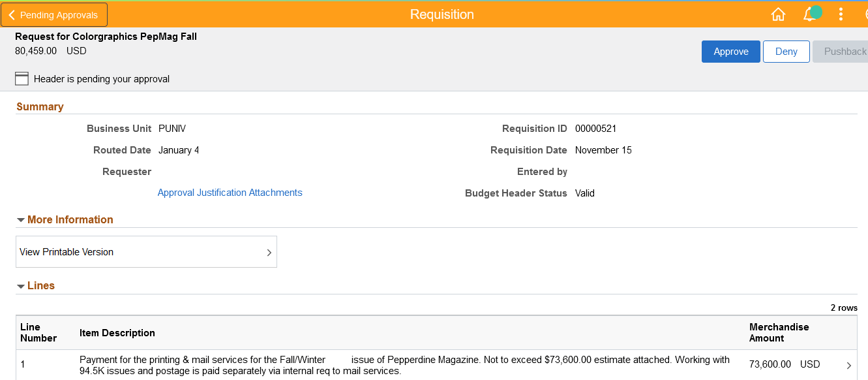Image resolution: width=868 pixels, height=380 pixels.
Task: Click the Merchandise Amount column header
Action: click(779, 332)
